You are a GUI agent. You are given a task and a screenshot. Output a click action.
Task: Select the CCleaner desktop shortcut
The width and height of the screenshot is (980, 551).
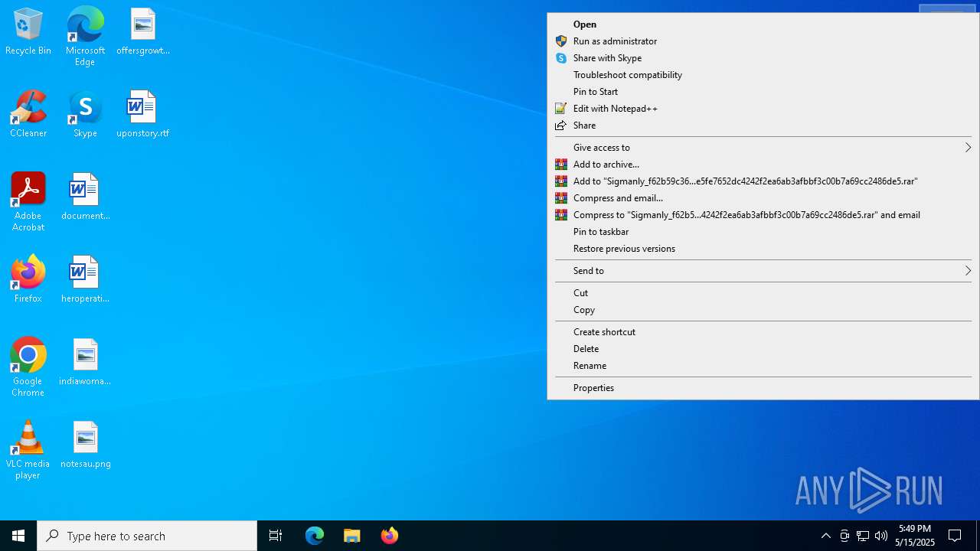pyautogui.click(x=28, y=115)
